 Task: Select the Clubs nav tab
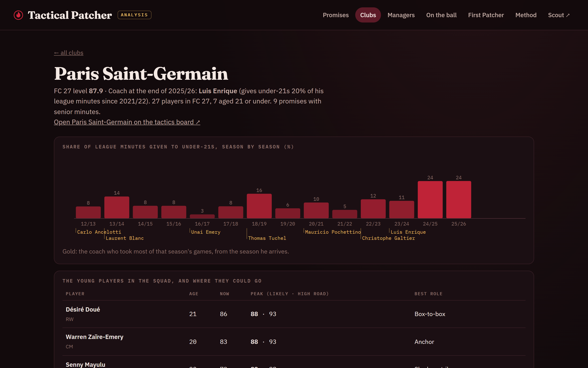click(x=368, y=15)
